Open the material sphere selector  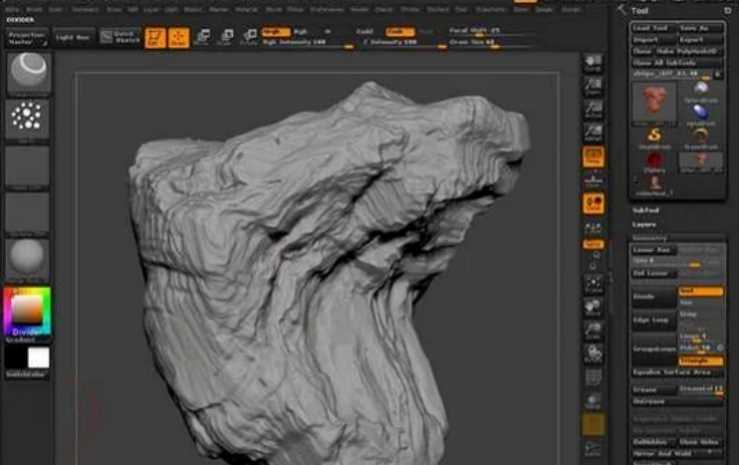pos(27,258)
